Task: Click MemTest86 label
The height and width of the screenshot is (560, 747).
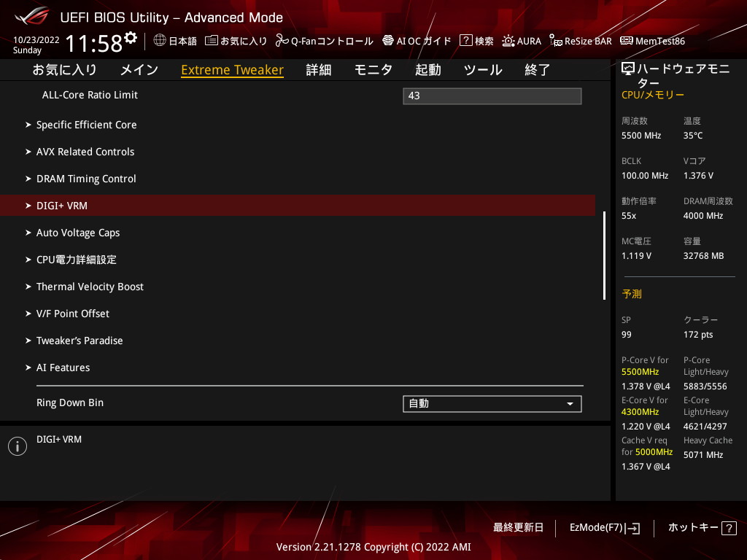Action: (x=660, y=41)
